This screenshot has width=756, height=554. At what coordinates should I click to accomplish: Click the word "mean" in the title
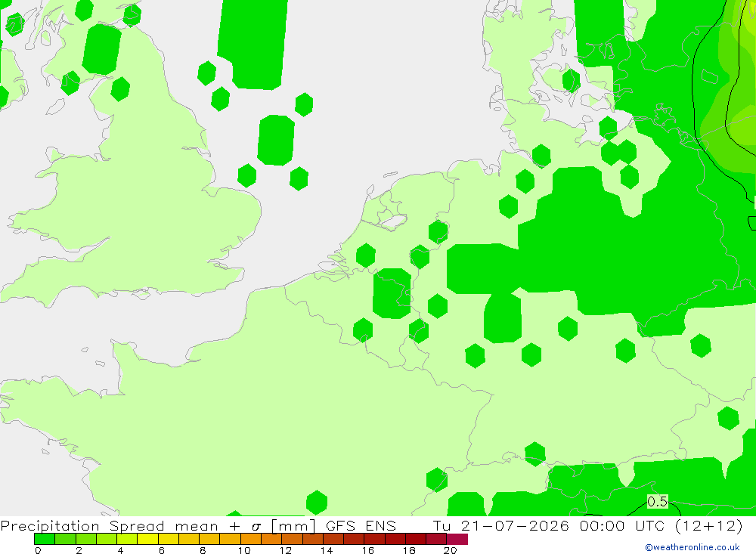click(x=197, y=527)
